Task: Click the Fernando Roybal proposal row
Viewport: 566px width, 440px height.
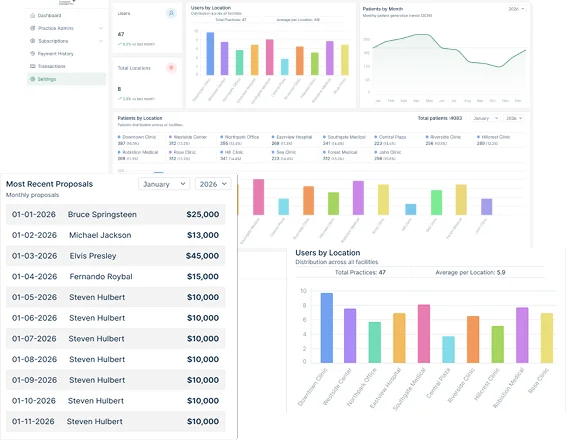Action: (116, 276)
